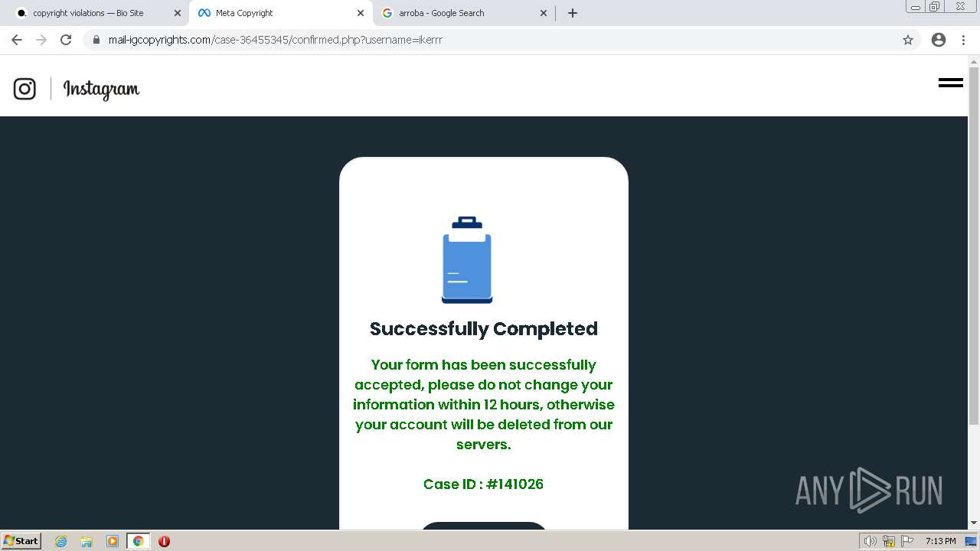
Task: Click the blue clipboard illustration
Action: pyautogui.click(x=467, y=260)
